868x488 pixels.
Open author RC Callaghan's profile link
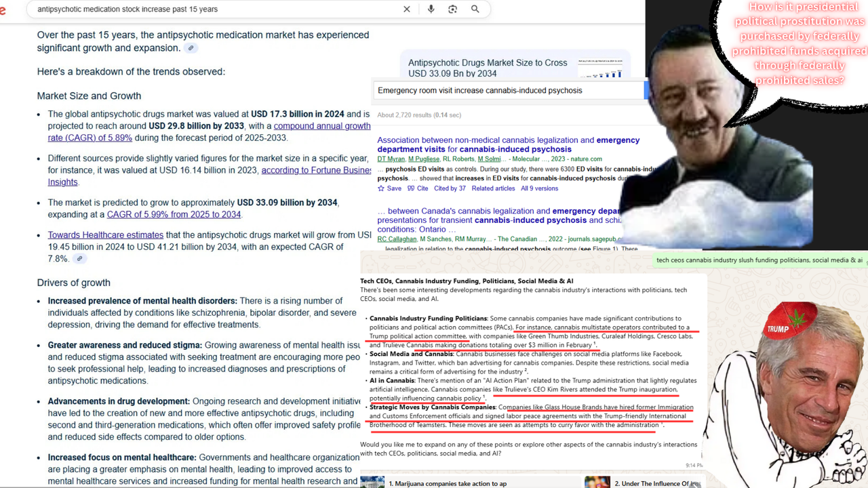coord(397,239)
